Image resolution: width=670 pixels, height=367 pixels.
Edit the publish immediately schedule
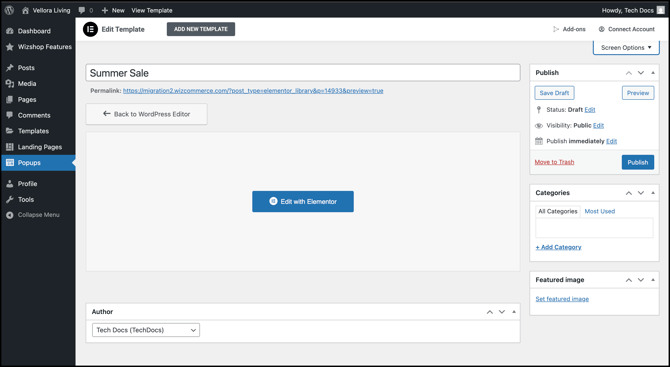[x=611, y=141]
